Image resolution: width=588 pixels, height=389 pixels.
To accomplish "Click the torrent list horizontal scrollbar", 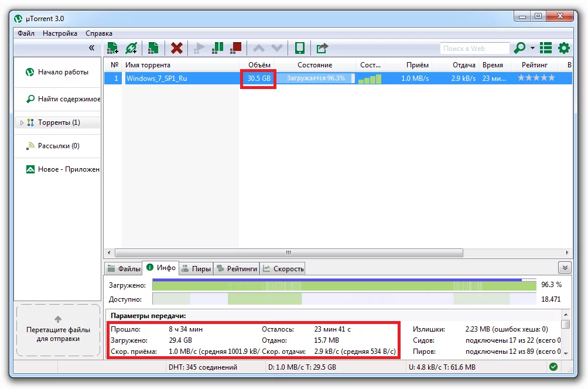I will 289,253.
